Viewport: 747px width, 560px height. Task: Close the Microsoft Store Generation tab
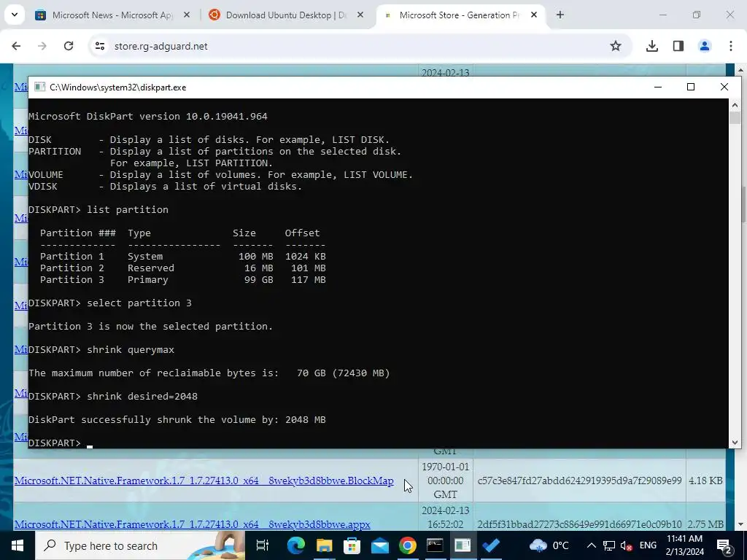[534, 15]
